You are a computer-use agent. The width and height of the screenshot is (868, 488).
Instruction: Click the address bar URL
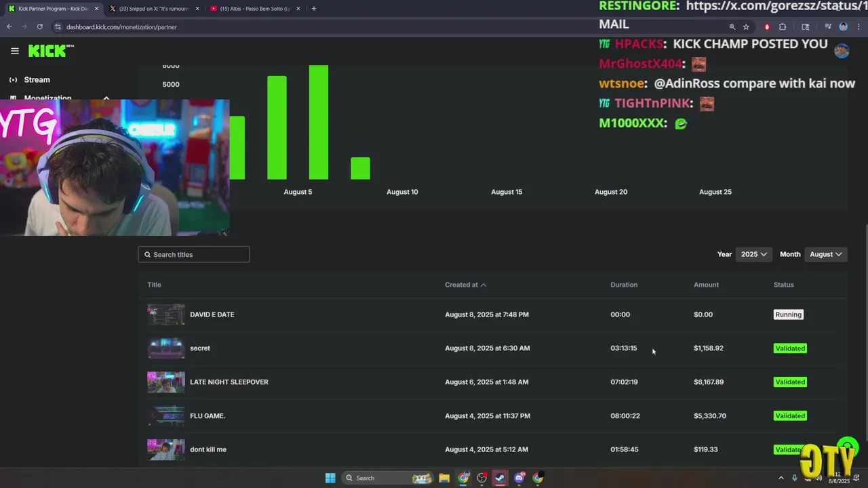[121, 27]
